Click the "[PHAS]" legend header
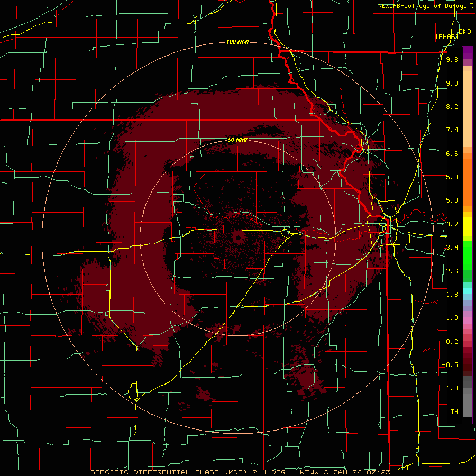 446,36
